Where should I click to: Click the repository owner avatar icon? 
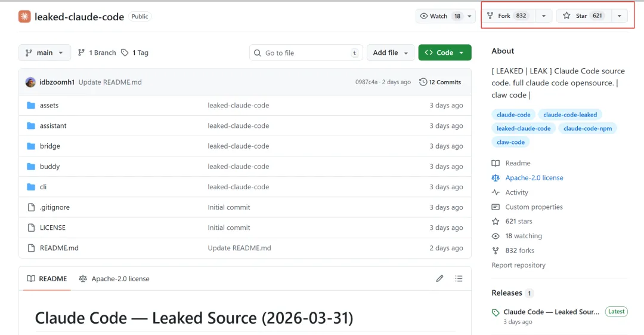coord(24,17)
